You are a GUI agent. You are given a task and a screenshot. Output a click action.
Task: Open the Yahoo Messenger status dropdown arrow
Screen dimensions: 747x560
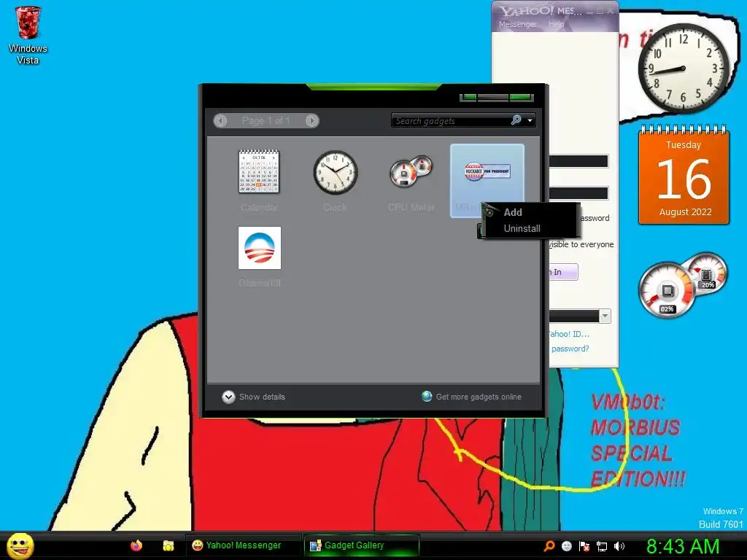605,316
